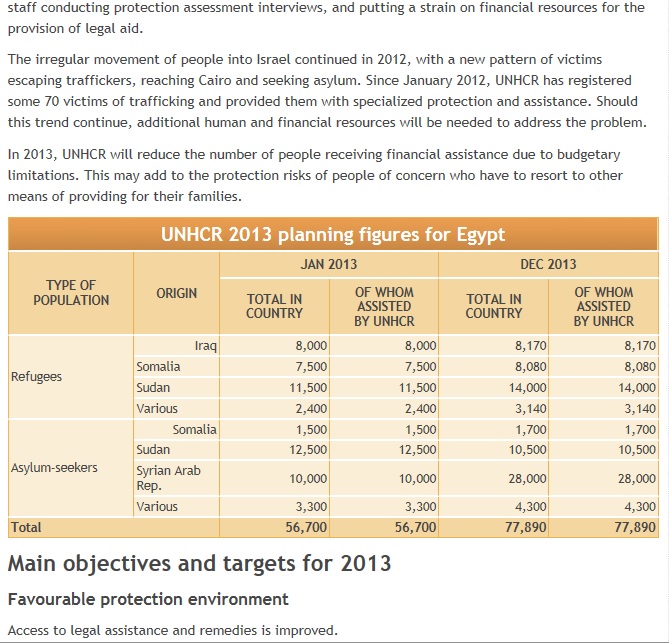669x644 pixels.
Task: Click Iraq's Jan 2013 total of 8,000
Action: (311, 346)
